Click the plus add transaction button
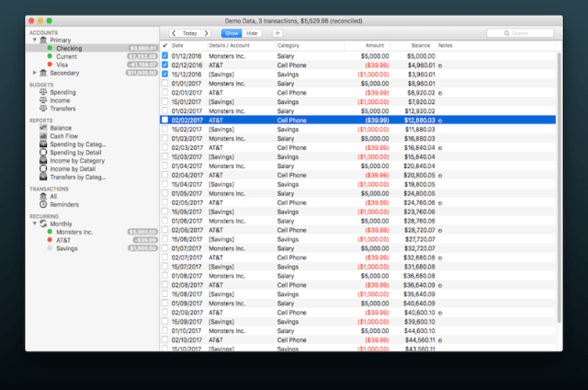The image size is (588, 390). point(277,33)
